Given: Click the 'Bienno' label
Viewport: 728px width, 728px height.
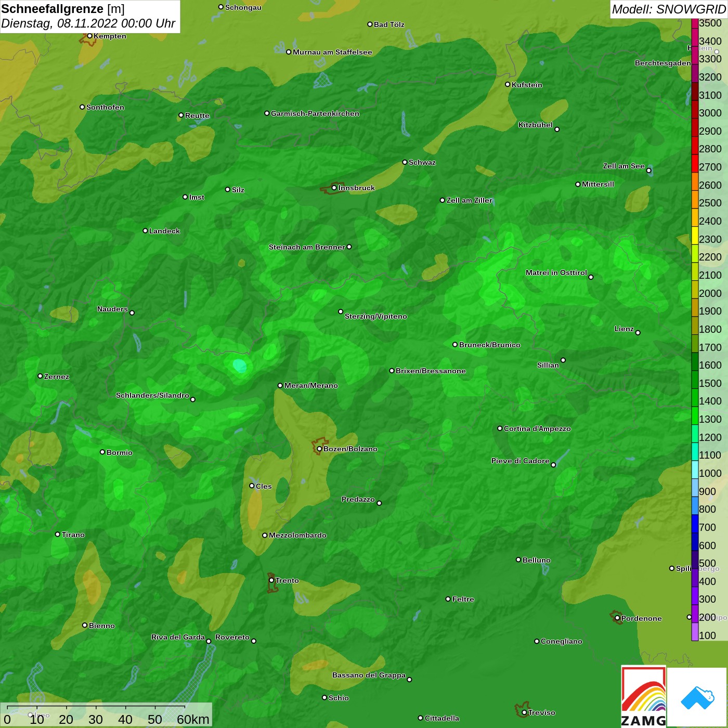Looking at the screenshot, I should 102,626.
